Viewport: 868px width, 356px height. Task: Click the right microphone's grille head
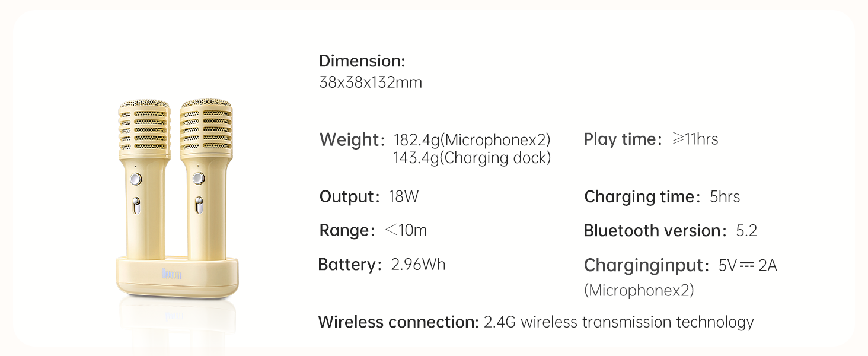206,126
